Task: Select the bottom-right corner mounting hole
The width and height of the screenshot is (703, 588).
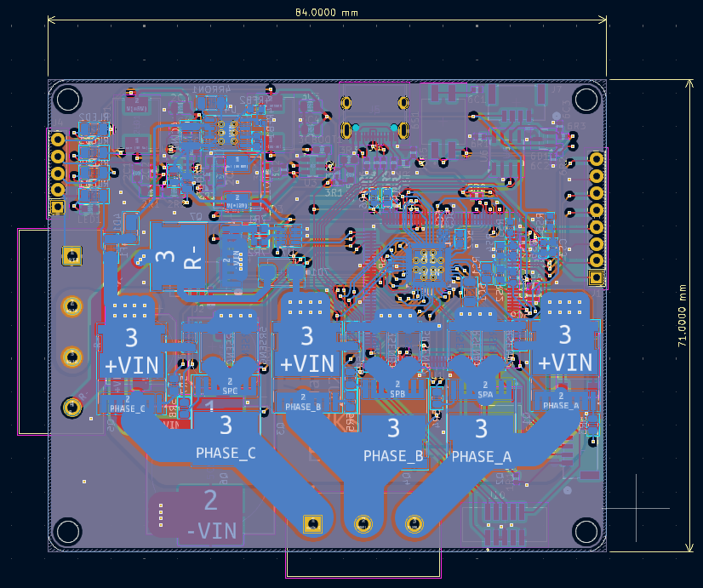Action: 586,533
